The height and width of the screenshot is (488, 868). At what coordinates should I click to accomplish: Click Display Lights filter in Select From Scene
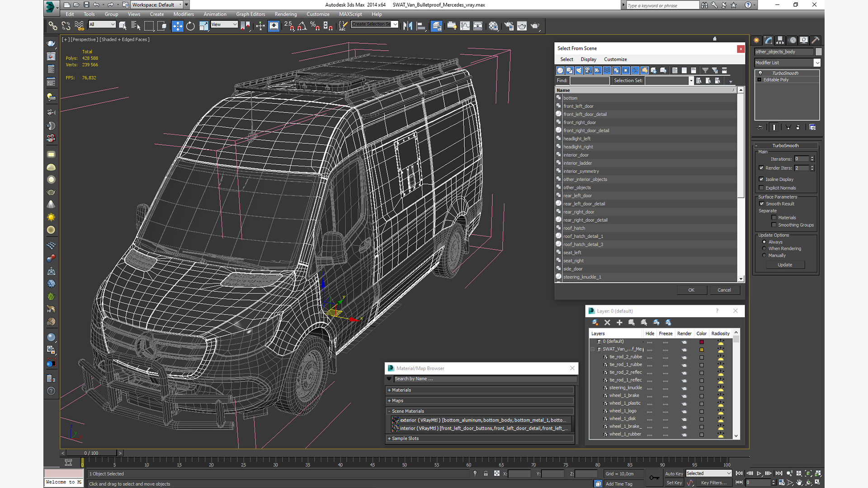coord(579,70)
